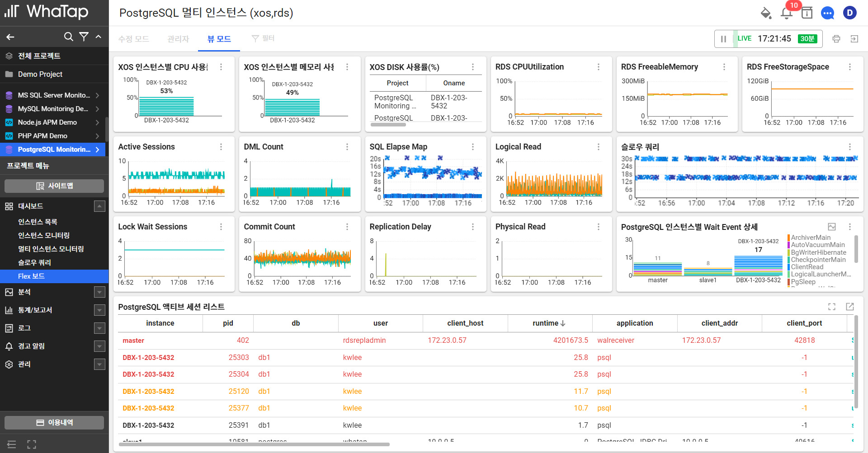Toggle ArchiverMain legend color swatch
868x453 pixels.
(788, 238)
